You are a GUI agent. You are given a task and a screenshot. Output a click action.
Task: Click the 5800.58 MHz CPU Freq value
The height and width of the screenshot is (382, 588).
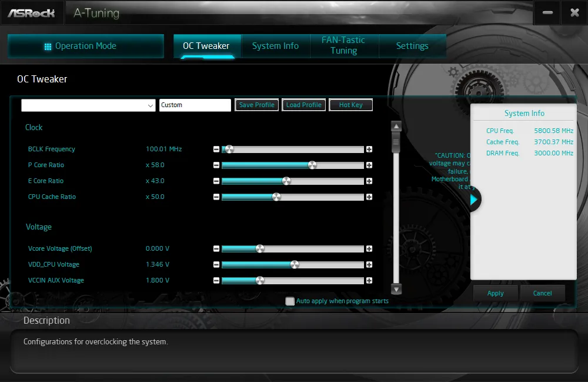pos(553,131)
